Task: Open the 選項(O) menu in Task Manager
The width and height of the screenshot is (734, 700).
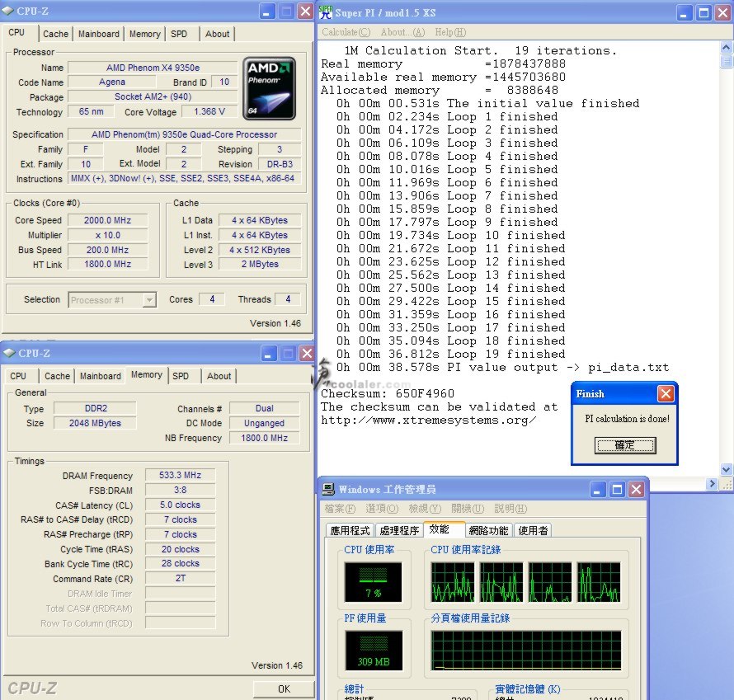Action: [382, 509]
